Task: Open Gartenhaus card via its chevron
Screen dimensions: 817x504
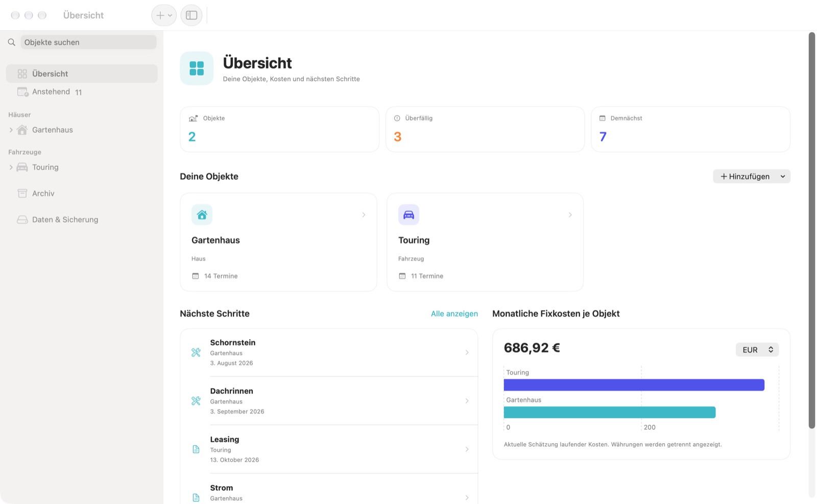Action: click(x=364, y=215)
